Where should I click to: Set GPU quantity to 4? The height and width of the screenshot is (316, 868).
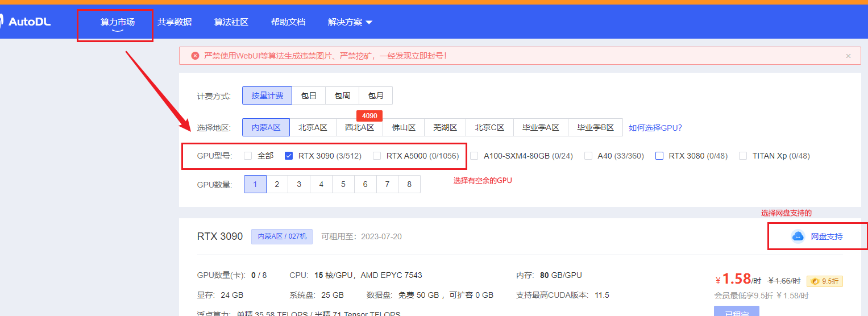pyautogui.click(x=321, y=184)
